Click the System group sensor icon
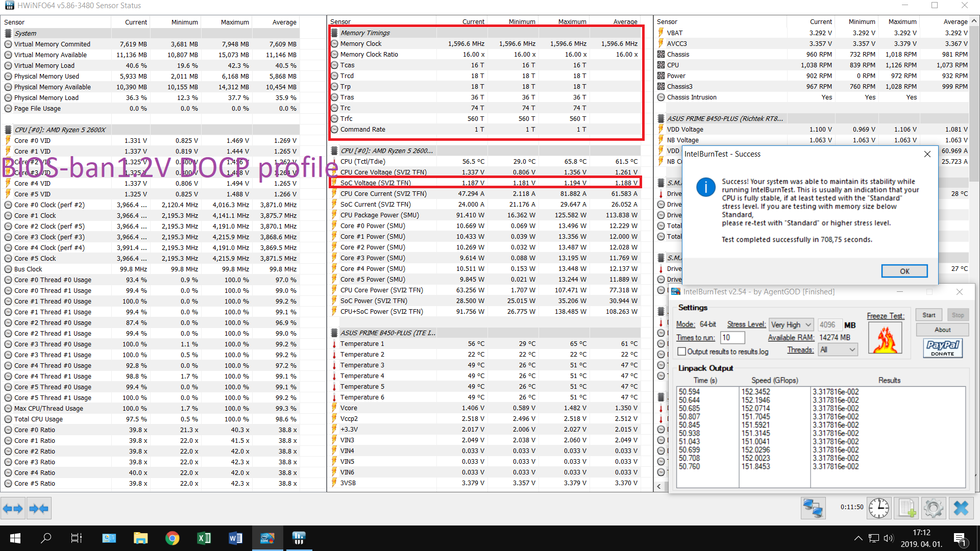The height and width of the screenshot is (551, 980). pos(8,33)
